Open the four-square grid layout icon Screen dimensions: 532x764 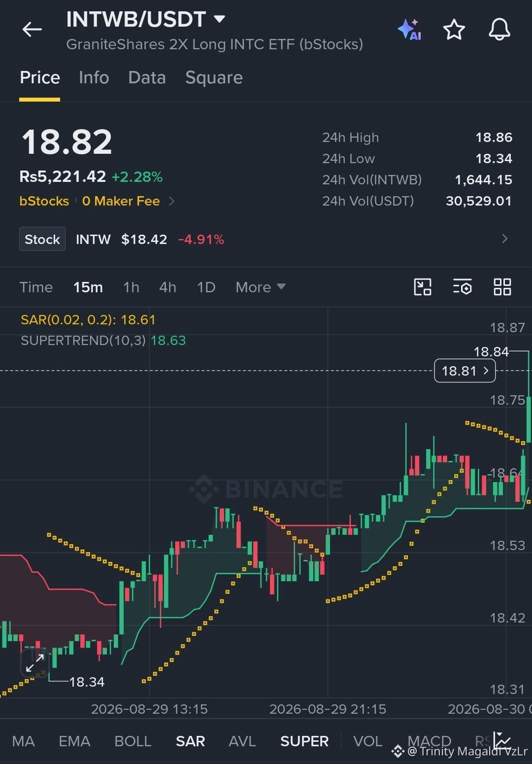(x=502, y=287)
